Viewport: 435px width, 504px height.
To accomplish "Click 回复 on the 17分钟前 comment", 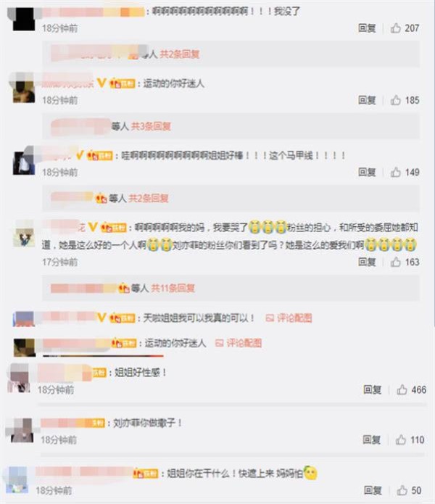I will [367, 262].
